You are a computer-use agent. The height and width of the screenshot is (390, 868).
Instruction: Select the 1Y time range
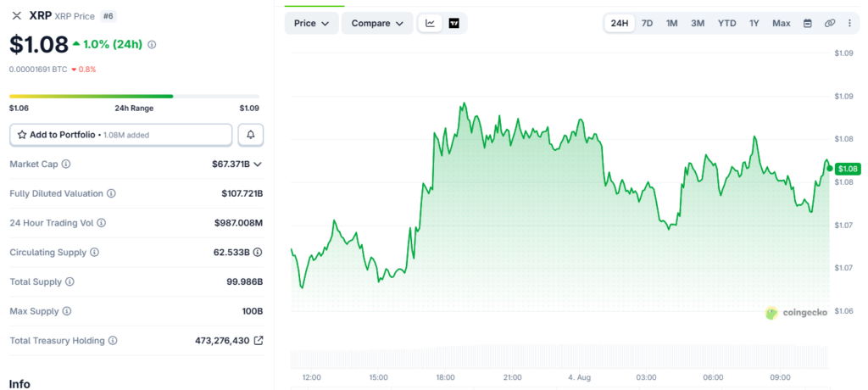754,23
